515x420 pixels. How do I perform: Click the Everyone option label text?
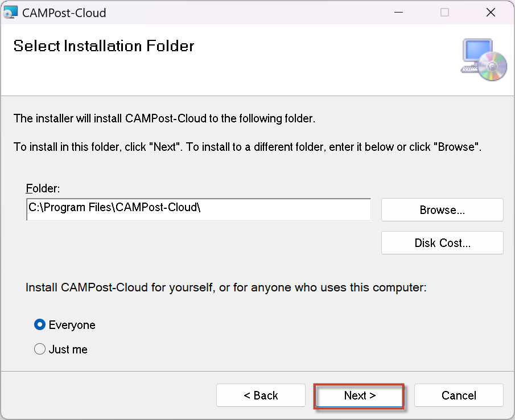pyautogui.click(x=72, y=325)
